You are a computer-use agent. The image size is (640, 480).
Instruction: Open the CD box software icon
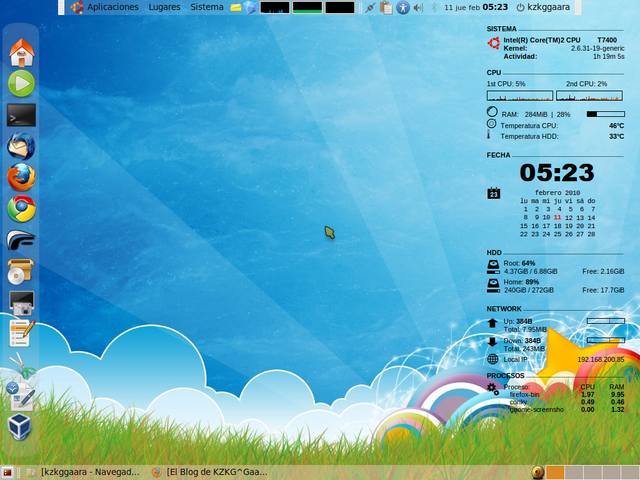click(20, 271)
